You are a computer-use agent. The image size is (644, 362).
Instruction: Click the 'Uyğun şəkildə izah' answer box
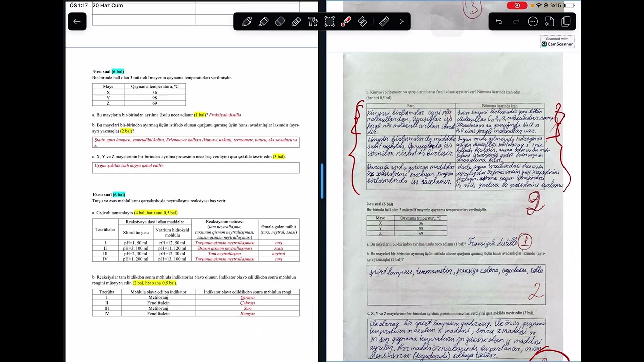pyautogui.click(x=196, y=168)
